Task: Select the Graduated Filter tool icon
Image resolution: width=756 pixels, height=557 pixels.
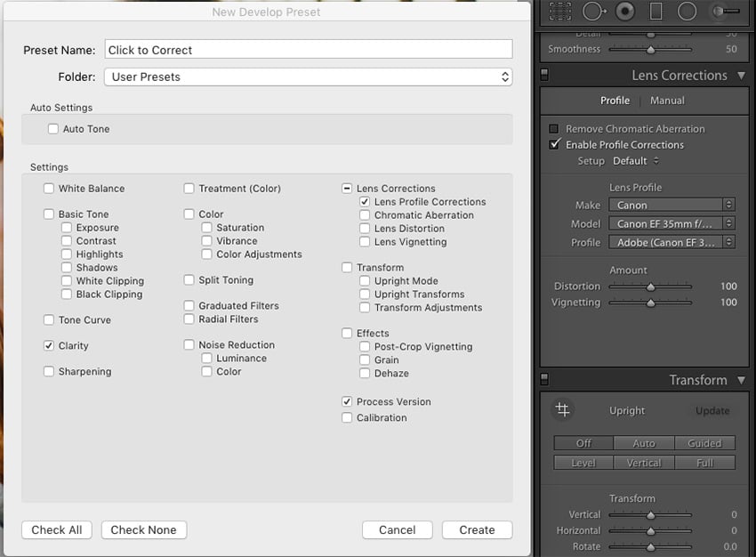Action: pyautogui.click(x=656, y=11)
